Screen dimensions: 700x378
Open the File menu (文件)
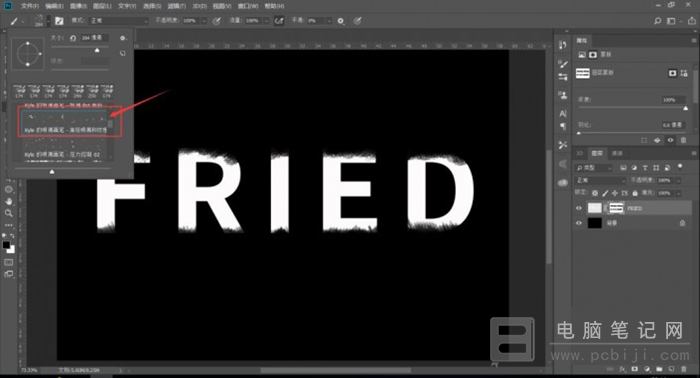coord(30,6)
